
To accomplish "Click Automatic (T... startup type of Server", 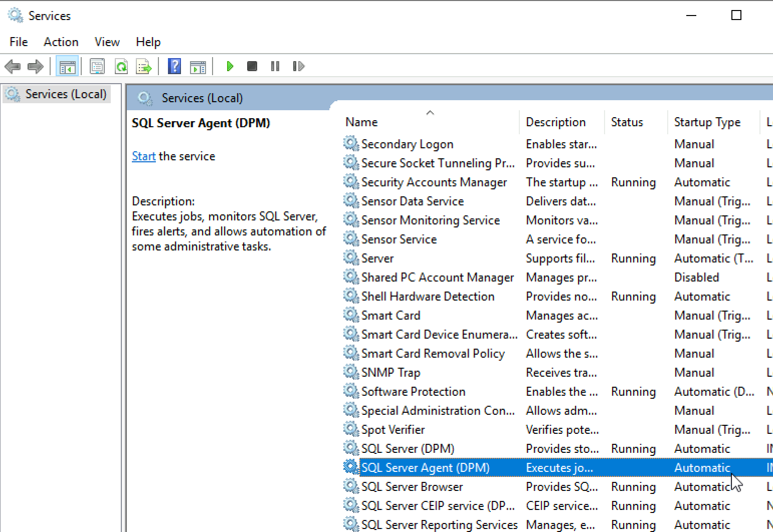I will tap(714, 258).
